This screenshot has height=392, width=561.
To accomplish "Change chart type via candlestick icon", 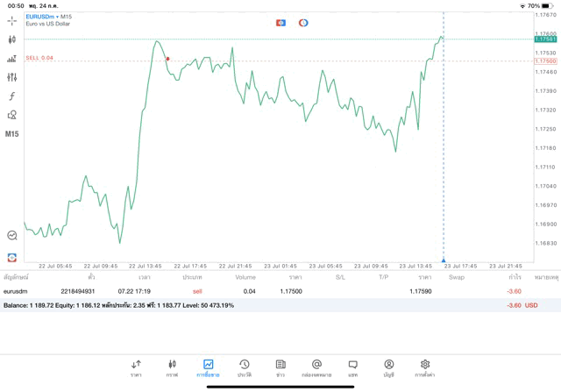I will pyautogui.click(x=12, y=39).
